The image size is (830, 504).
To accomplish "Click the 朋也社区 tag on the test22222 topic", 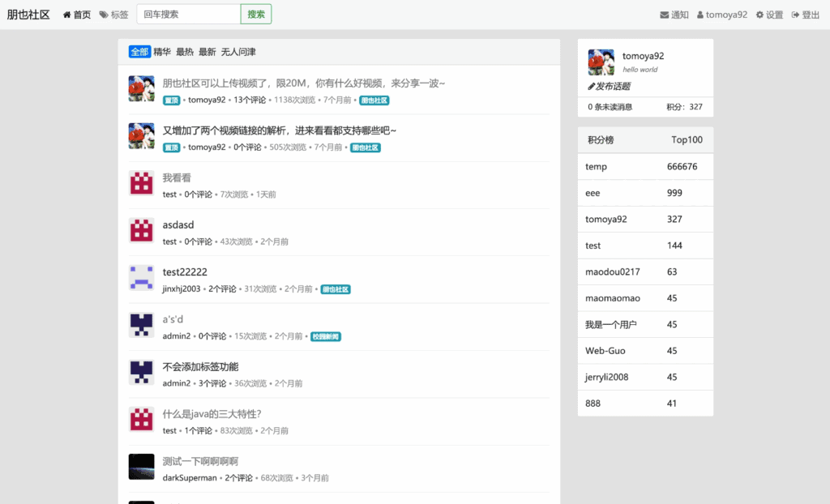I will 336,289.
